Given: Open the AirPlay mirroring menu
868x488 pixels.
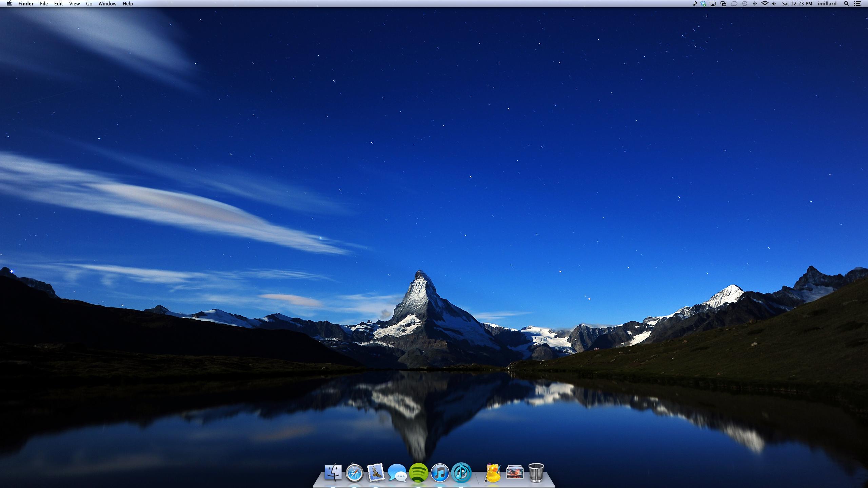Looking at the screenshot, I should pos(713,4).
